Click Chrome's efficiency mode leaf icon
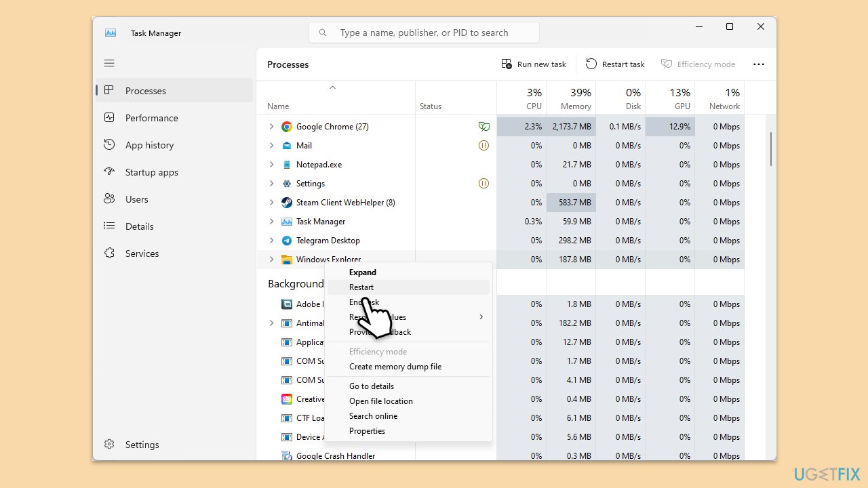The width and height of the screenshot is (868, 488). coord(484,126)
